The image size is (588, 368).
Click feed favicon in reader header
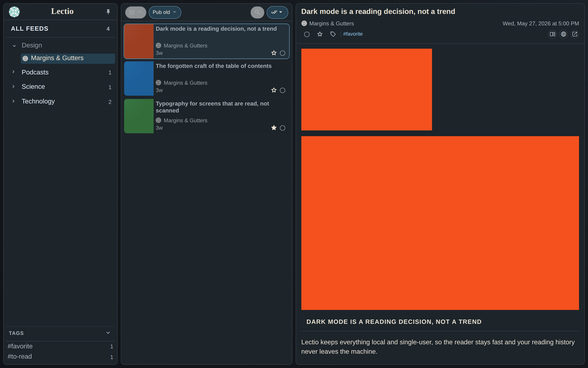(x=304, y=23)
